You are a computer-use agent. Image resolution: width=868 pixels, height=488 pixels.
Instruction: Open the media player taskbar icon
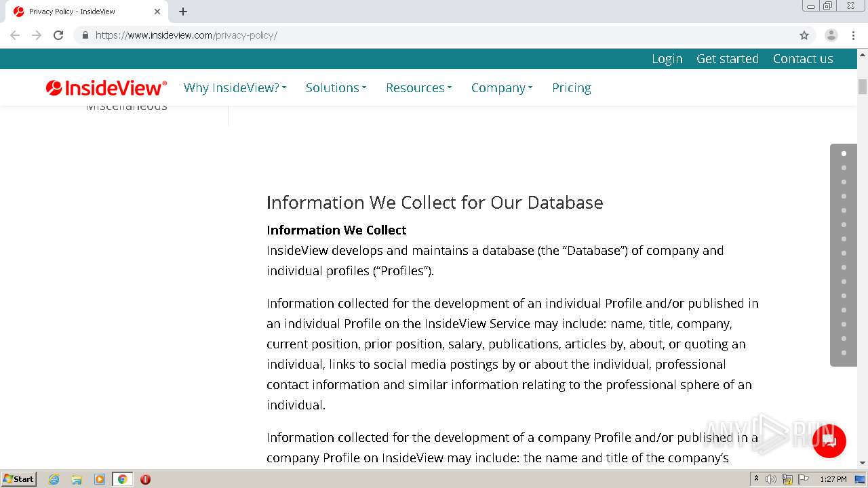tap(100, 479)
